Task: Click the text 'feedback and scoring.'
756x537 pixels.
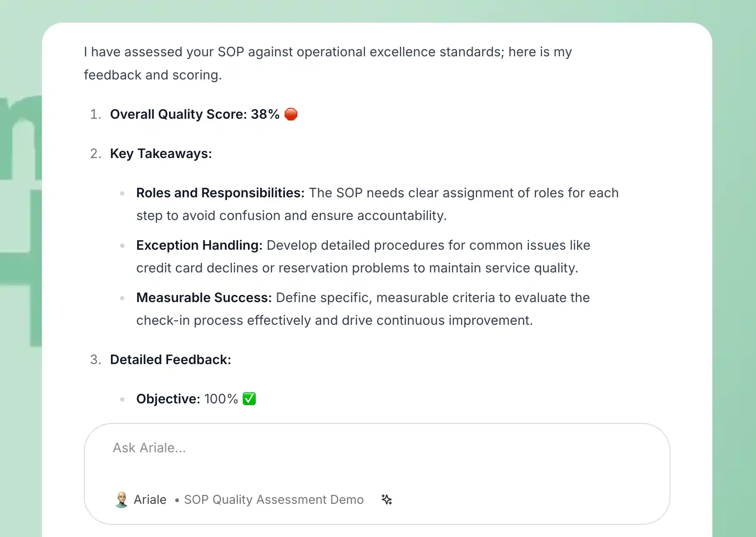Action: [x=153, y=75]
